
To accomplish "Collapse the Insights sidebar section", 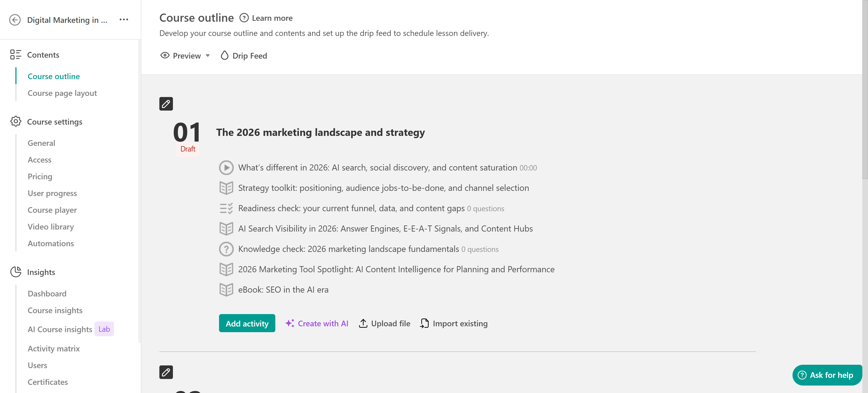I will [41, 272].
